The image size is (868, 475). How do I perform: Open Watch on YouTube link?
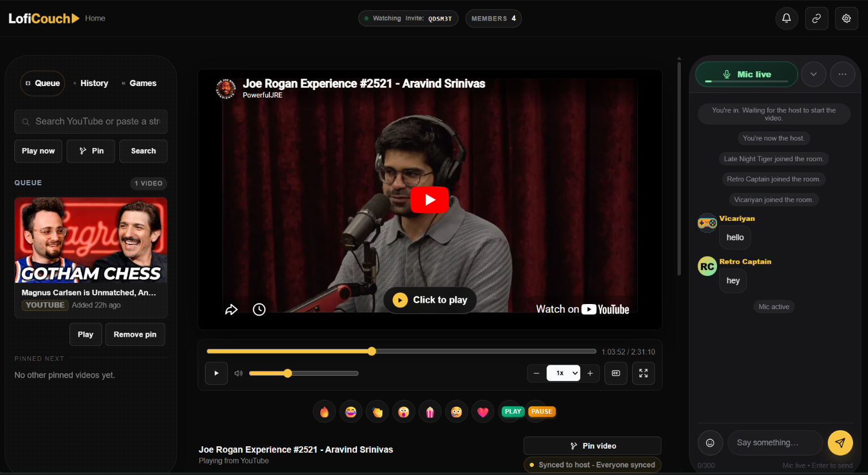(582, 309)
